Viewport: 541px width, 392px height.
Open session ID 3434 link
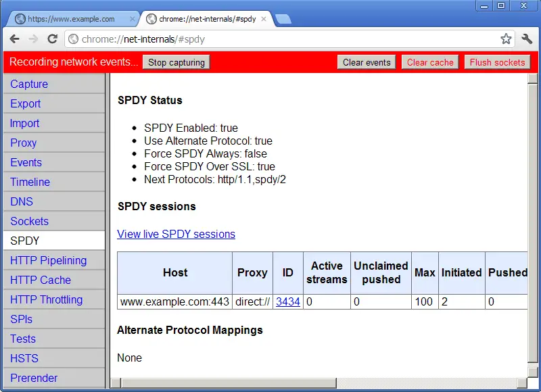tap(288, 302)
